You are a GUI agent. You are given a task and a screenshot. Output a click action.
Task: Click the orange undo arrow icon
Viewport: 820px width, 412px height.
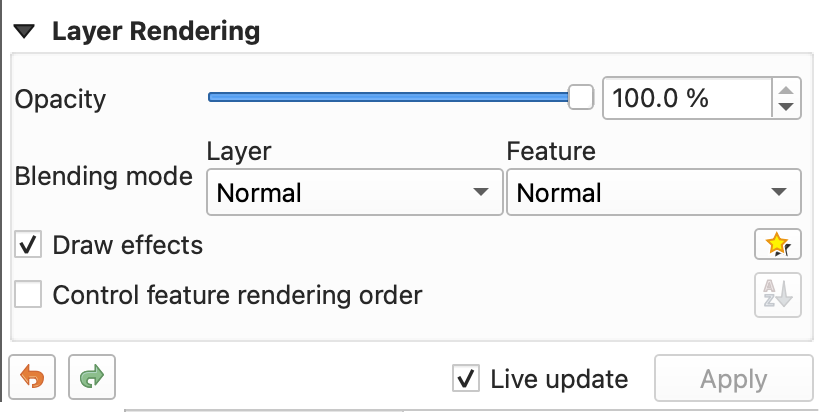click(32, 379)
